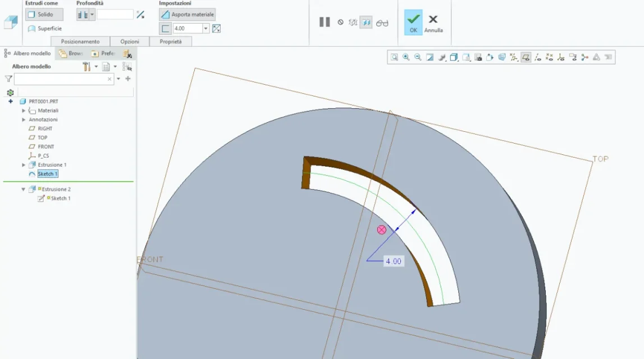Toggle datum point display
The height and width of the screenshot is (359, 644).
549,57
